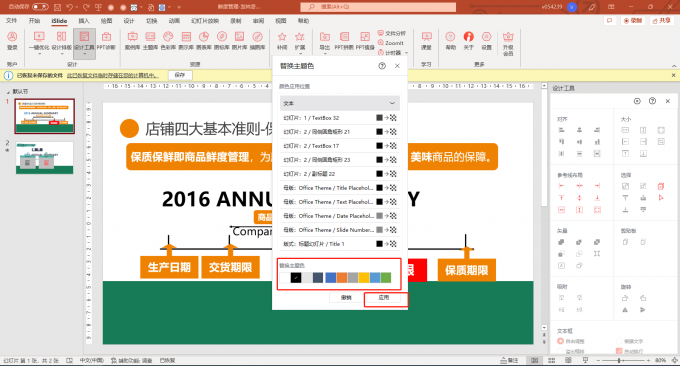
Task: Pick the dark blue-gray theme color swatch
Action: (x=318, y=278)
